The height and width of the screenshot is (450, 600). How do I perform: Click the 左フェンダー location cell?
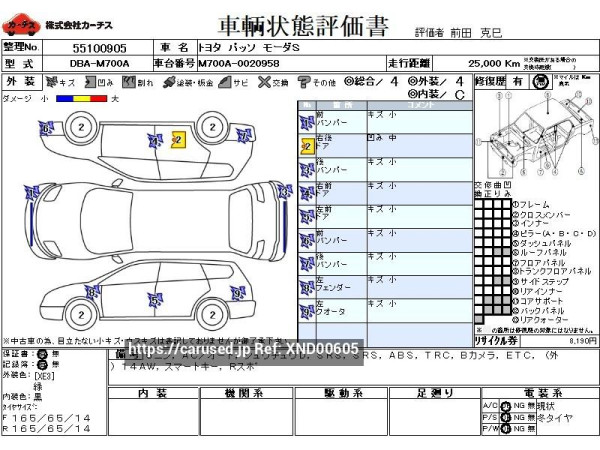[x=342, y=288]
